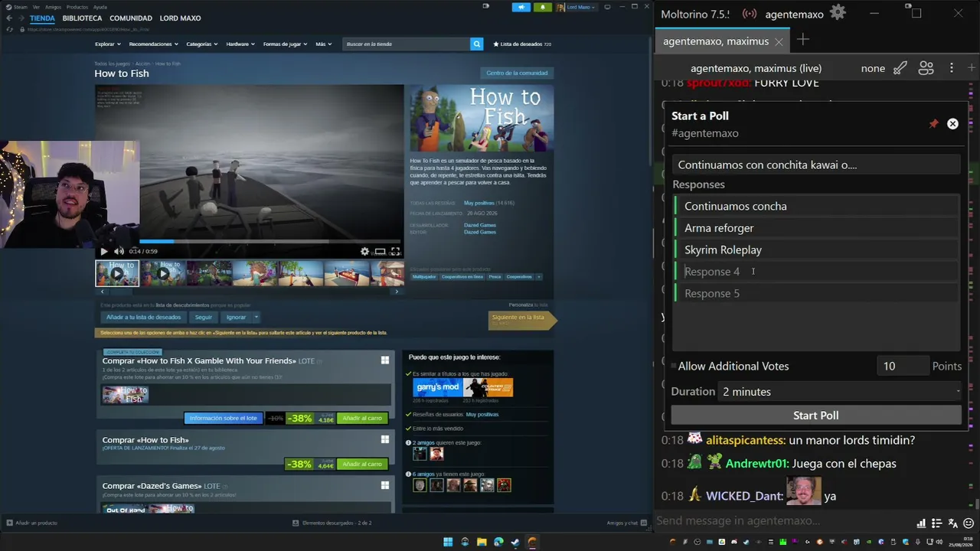Open Steam from the taskbar
Image resolution: width=980 pixels, height=551 pixels.
point(515,542)
